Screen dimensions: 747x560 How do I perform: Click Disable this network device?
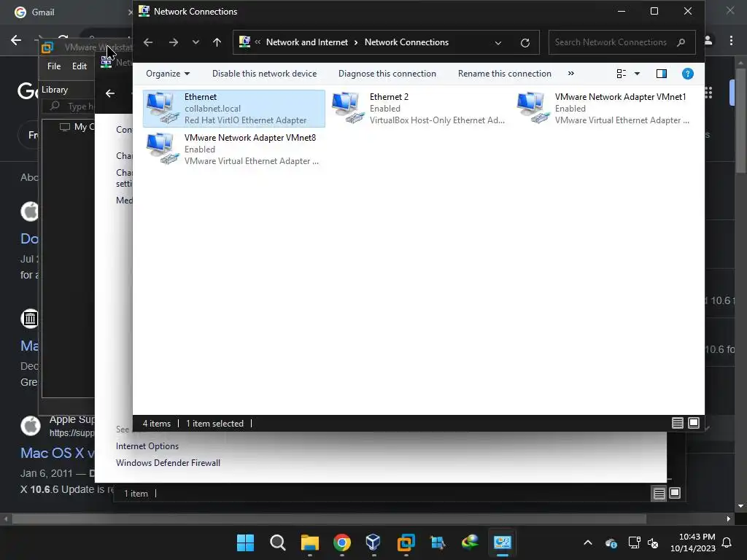(x=264, y=74)
